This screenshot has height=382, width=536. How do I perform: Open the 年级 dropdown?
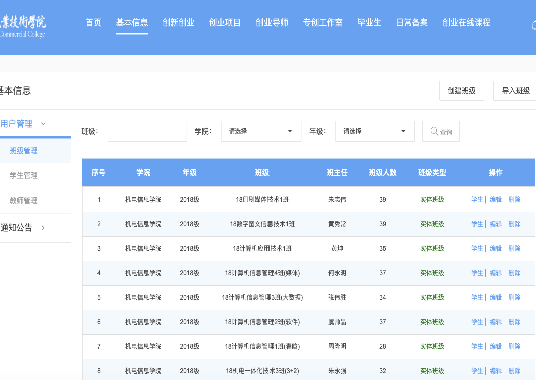pyautogui.click(x=375, y=131)
